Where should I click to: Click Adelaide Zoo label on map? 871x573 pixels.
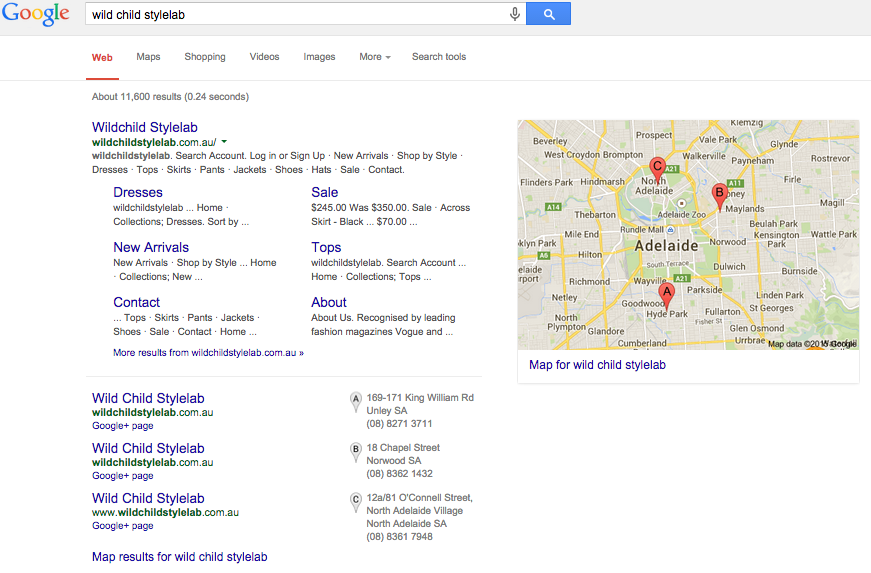682,214
